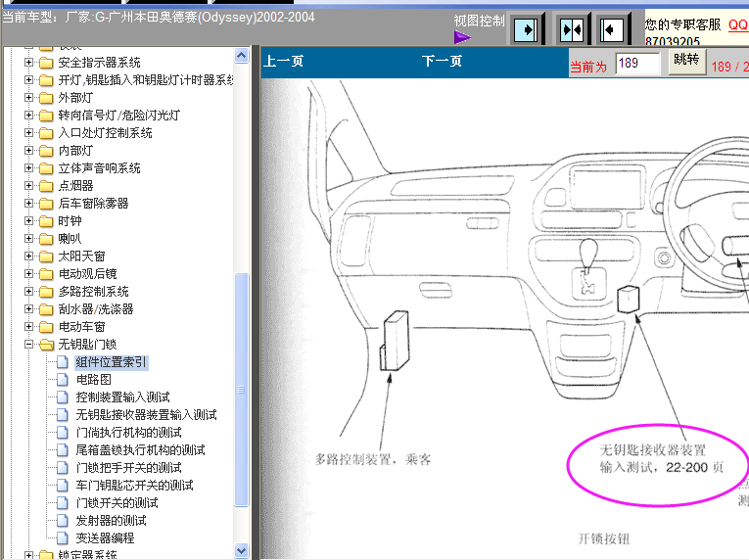Viewport: 749px width, 560px height.
Task: Click the purple arrow under 视图控制
Action: [x=462, y=37]
